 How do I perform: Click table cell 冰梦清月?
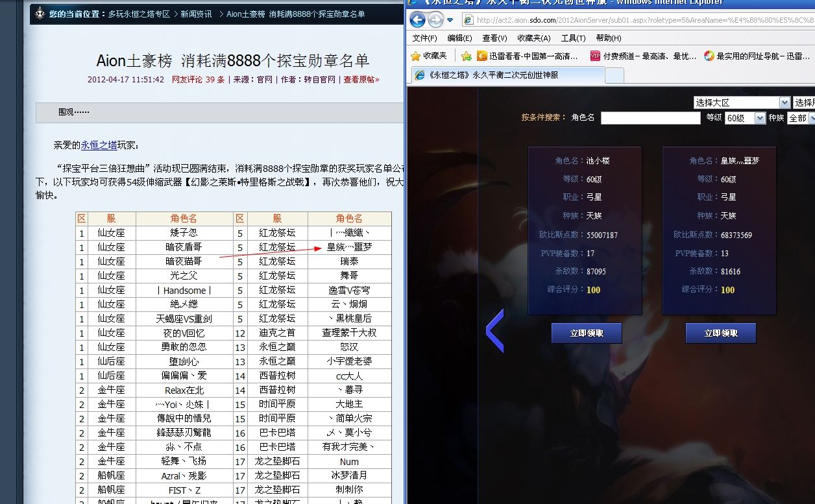click(x=349, y=475)
